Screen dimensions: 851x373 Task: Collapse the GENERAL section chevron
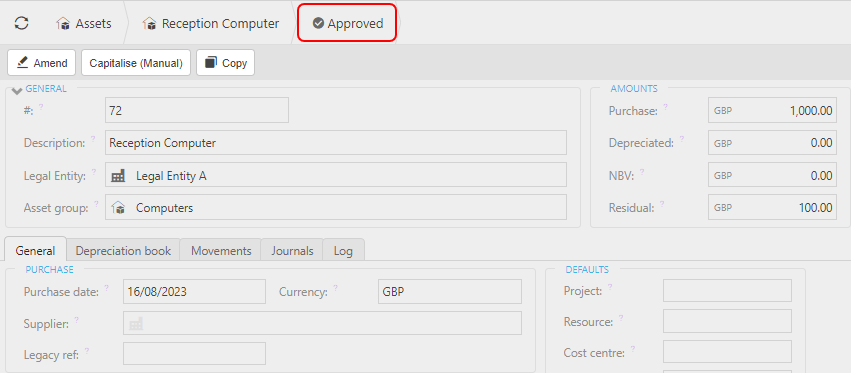pos(17,91)
